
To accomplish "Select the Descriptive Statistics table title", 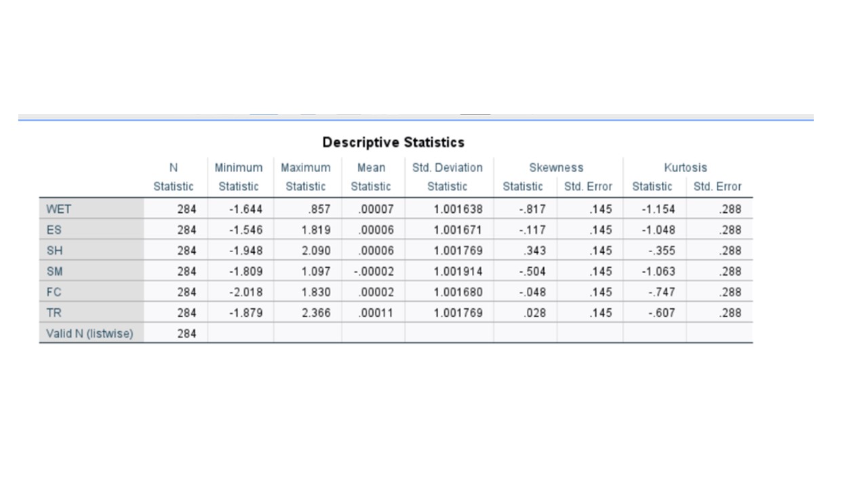I will point(393,142).
